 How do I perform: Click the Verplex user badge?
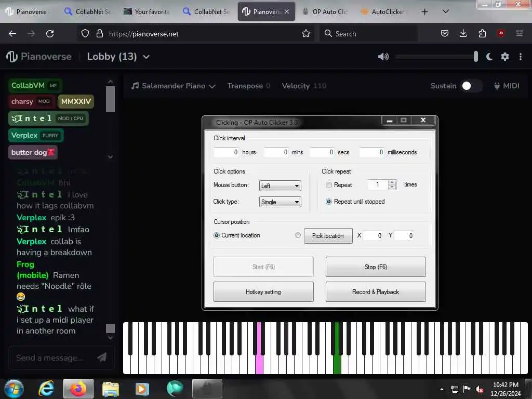pyautogui.click(x=36, y=136)
